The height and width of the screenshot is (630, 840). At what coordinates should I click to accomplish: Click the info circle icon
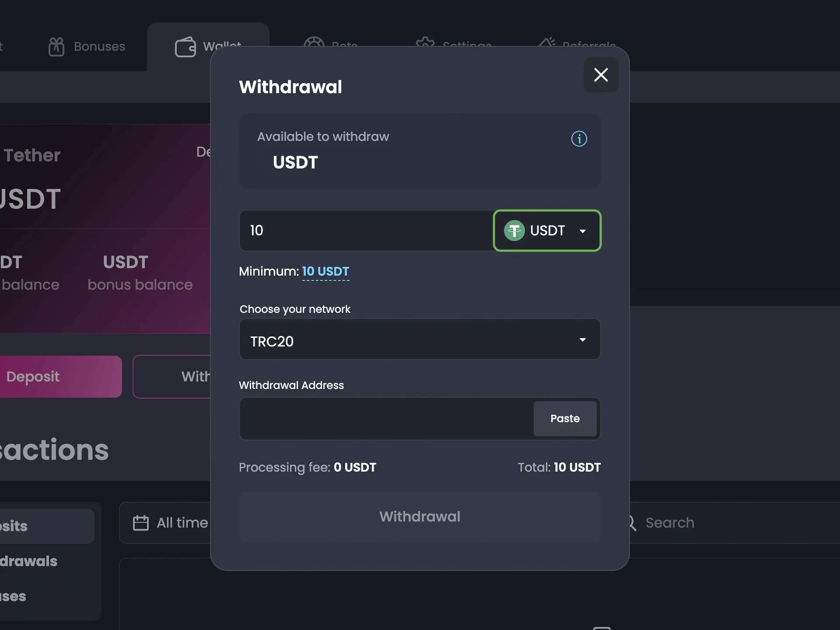(x=577, y=138)
